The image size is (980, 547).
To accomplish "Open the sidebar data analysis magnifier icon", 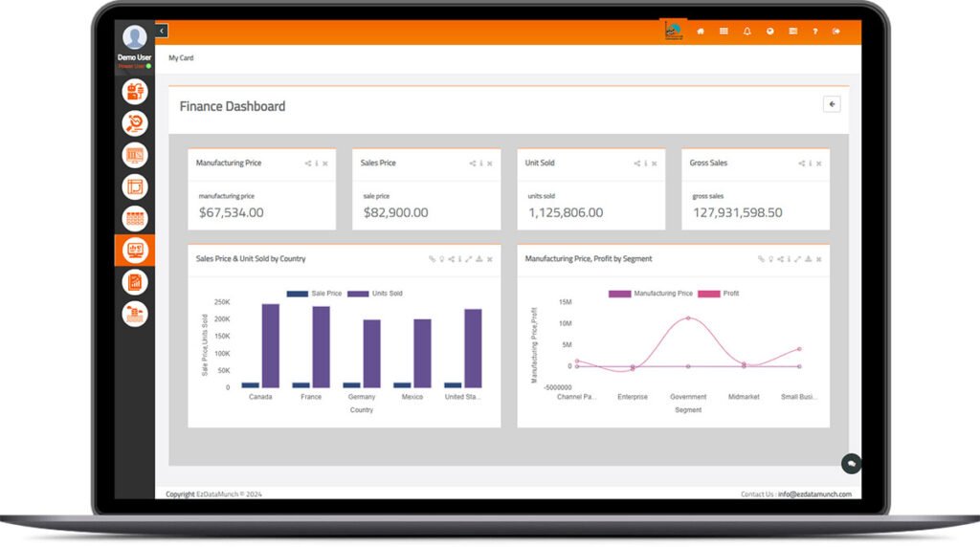I will coord(134,123).
